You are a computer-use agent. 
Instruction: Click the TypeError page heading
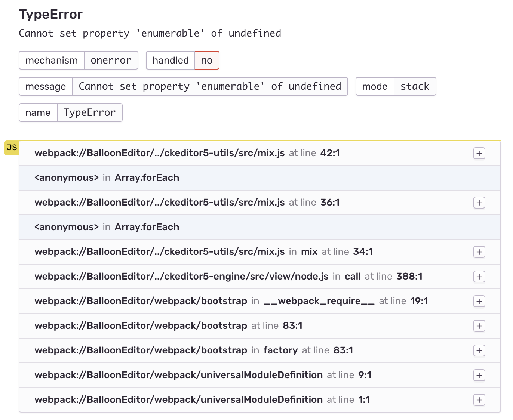[50, 14]
